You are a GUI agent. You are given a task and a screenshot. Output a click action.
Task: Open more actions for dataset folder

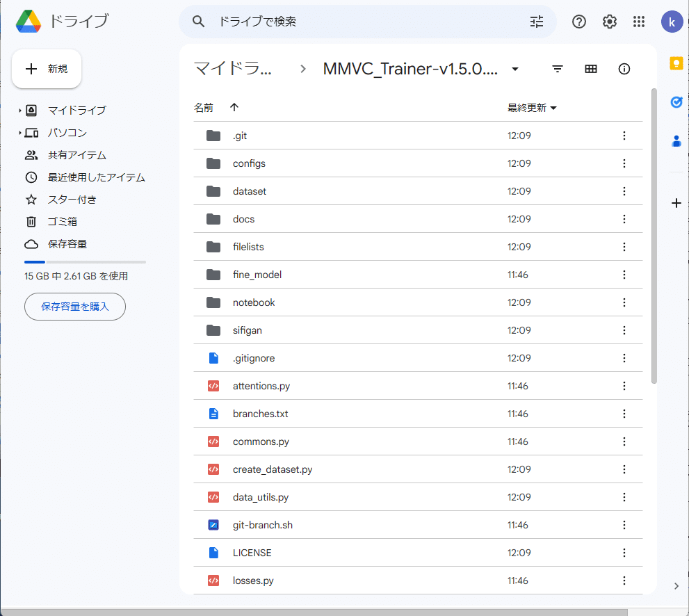pos(624,191)
